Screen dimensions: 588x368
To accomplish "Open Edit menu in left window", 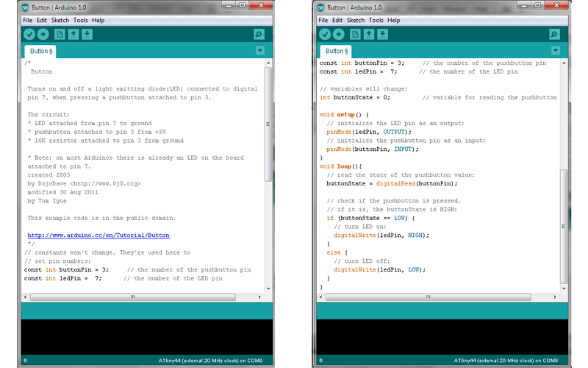I will pyautogui.click(x=42, y=21).
